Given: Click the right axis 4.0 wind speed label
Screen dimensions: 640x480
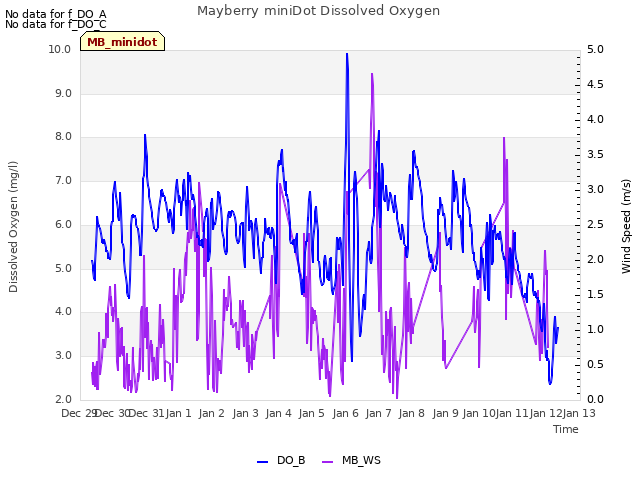Looking at the screenshot, I should pos(595,119).
